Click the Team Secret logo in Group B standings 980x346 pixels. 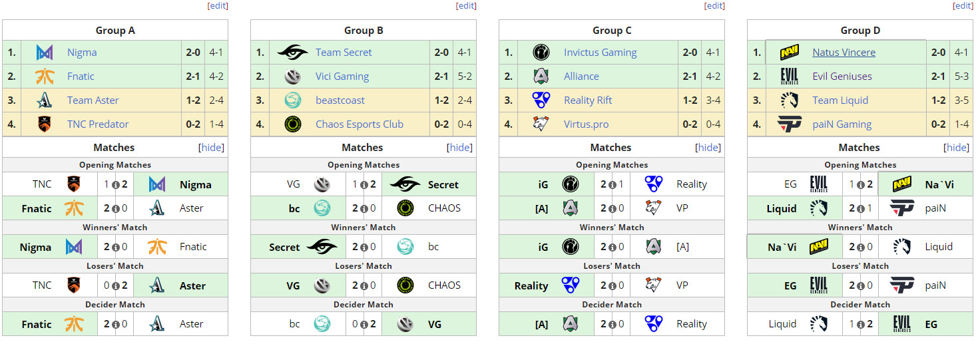click(x=292, y=53)
